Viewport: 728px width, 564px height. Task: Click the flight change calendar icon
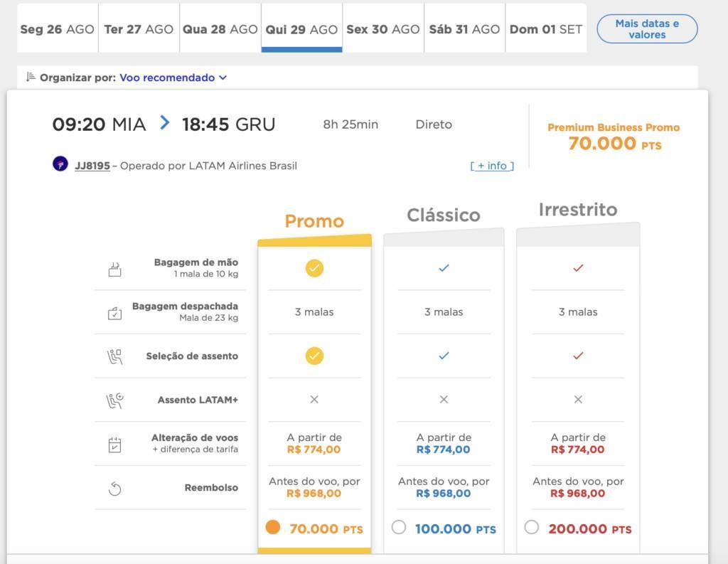point(114,445)
